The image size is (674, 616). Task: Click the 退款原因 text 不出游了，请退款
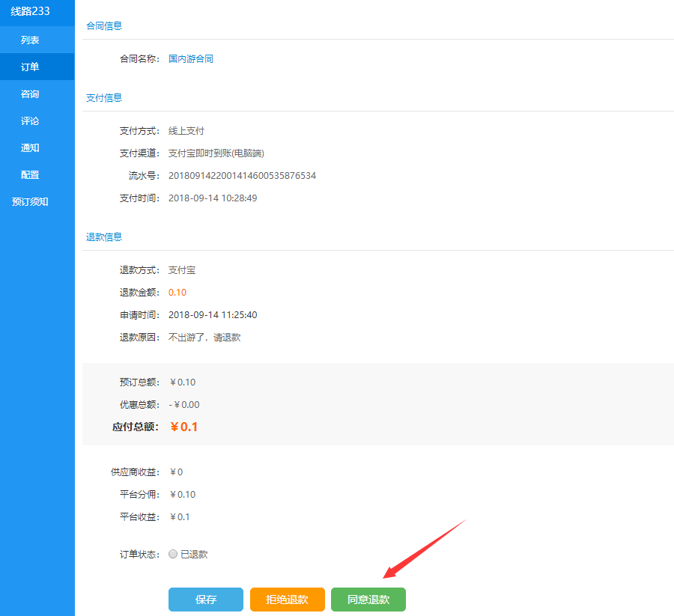(x=204, y=337)
